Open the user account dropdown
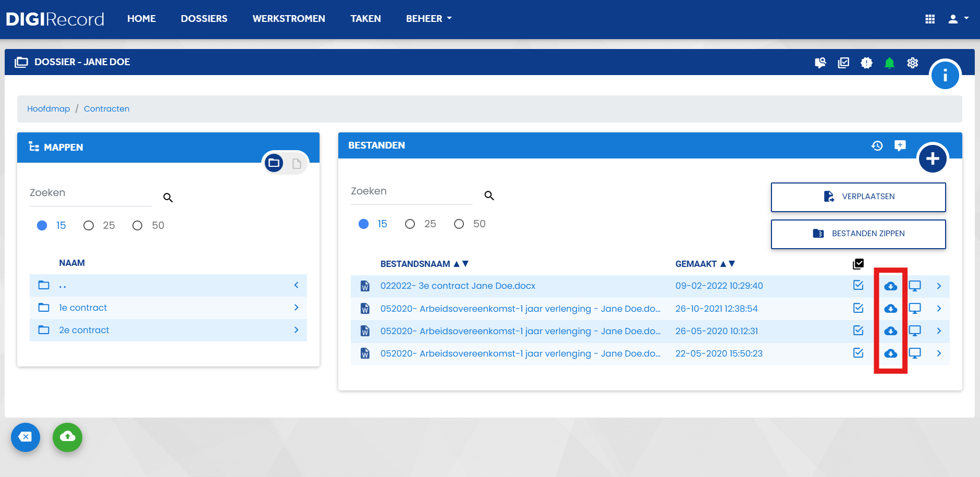 pyautogui.click(x=958, y=19)
